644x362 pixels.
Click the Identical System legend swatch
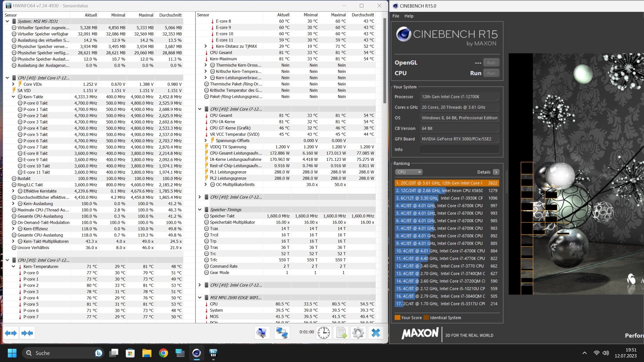tap(426, 318)
